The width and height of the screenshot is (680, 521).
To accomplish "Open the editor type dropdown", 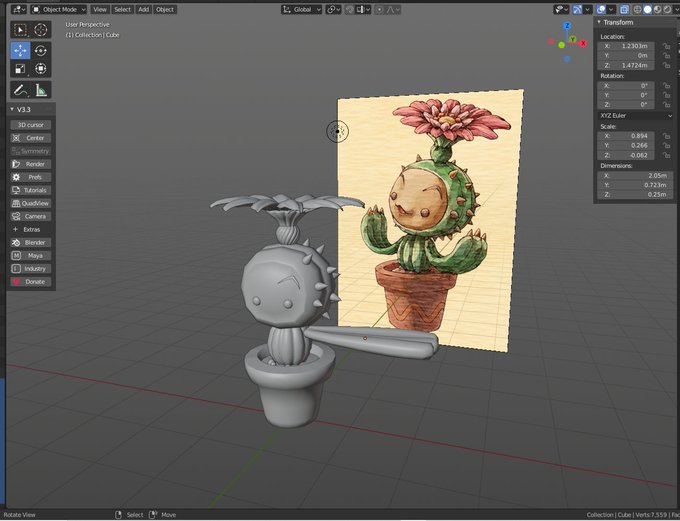I will (x=19, y=9).
